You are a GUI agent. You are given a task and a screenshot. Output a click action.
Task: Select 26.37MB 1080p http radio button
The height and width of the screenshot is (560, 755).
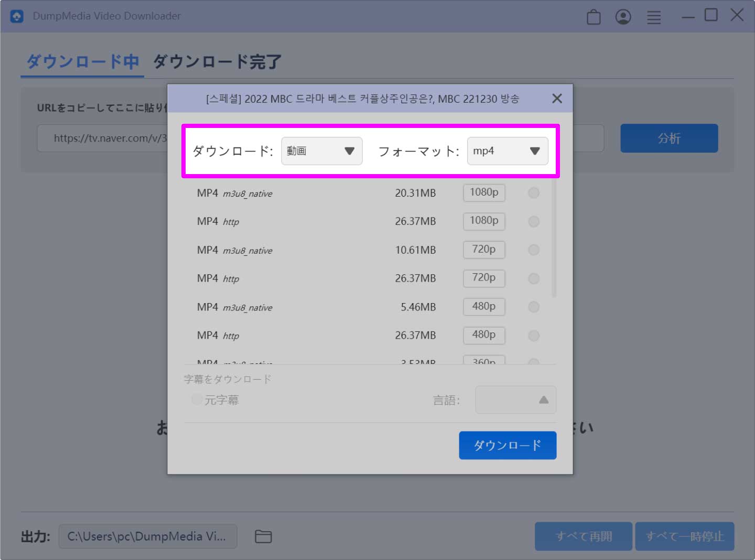(534, 221)
